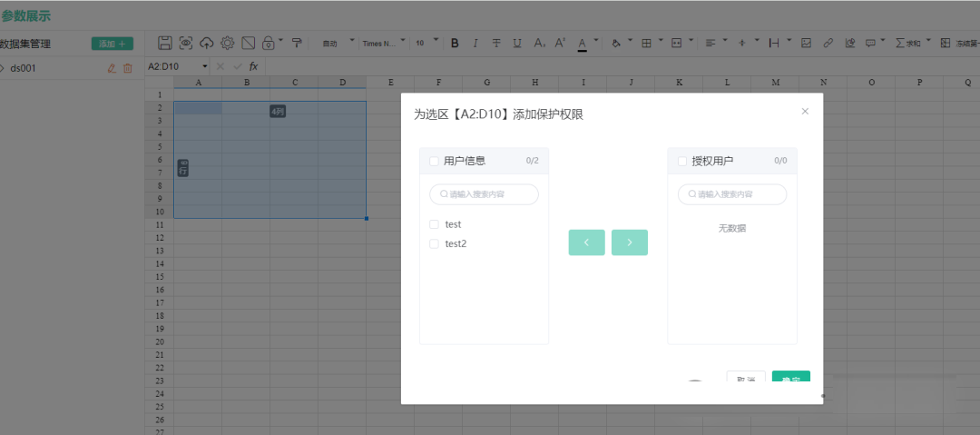Viewport: 980px width, 435px height.
Task: Check the test user checkbox
Action: pos(434,224)
